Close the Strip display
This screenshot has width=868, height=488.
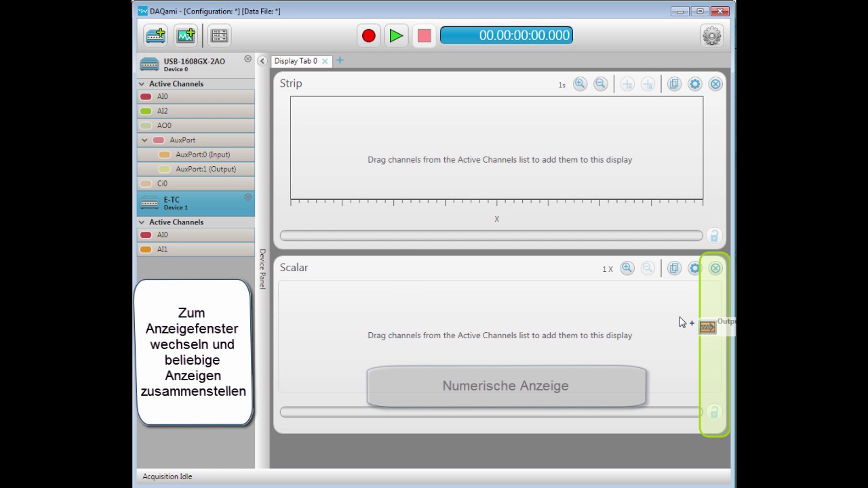[715, 84]
